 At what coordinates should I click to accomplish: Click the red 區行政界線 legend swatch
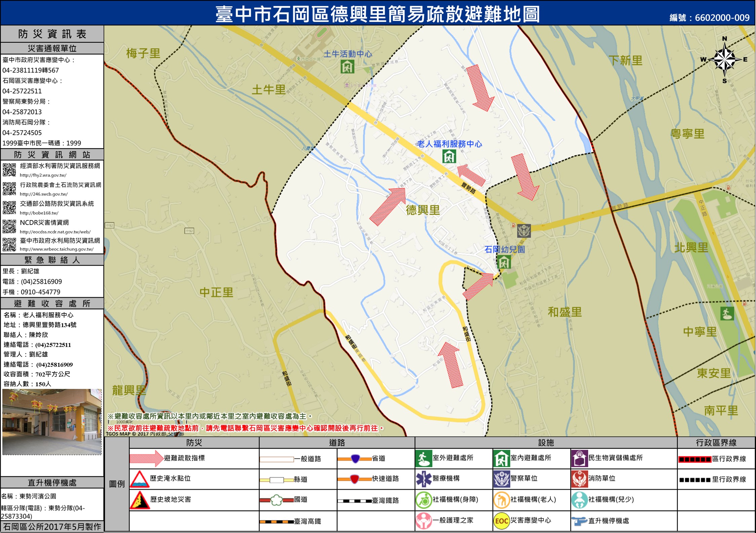click(694, 459)
